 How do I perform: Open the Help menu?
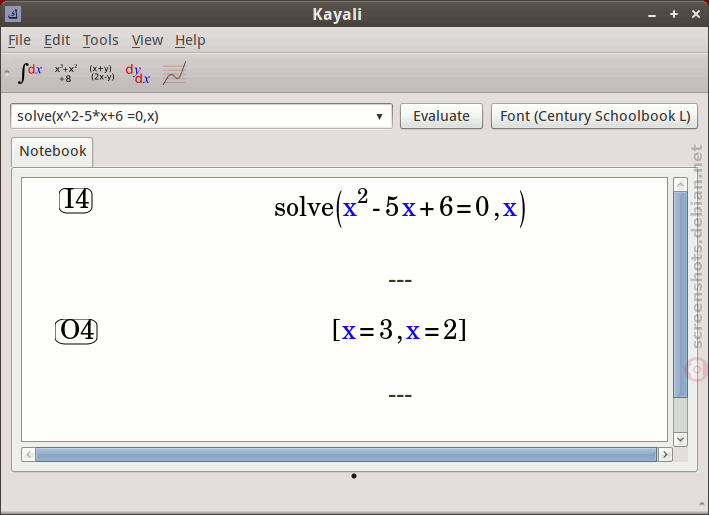click(x=190, y=40)
